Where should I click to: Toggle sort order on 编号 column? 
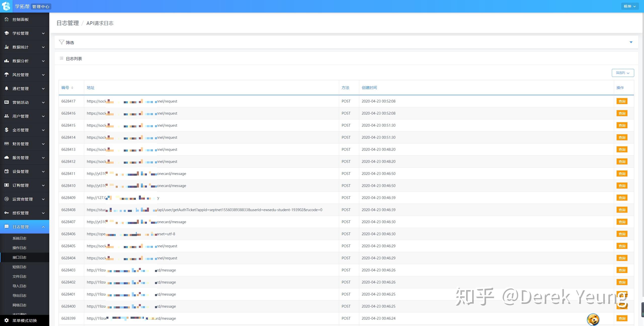72,88
